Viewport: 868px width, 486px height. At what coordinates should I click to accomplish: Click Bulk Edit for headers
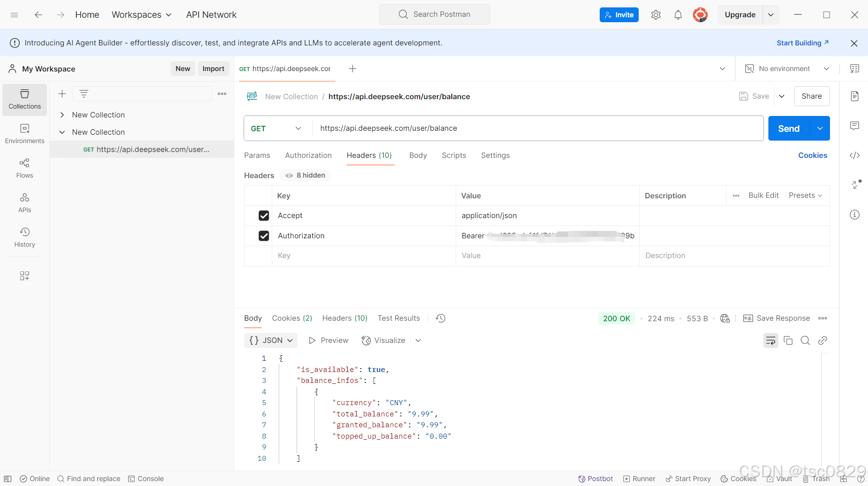[763, 195]
